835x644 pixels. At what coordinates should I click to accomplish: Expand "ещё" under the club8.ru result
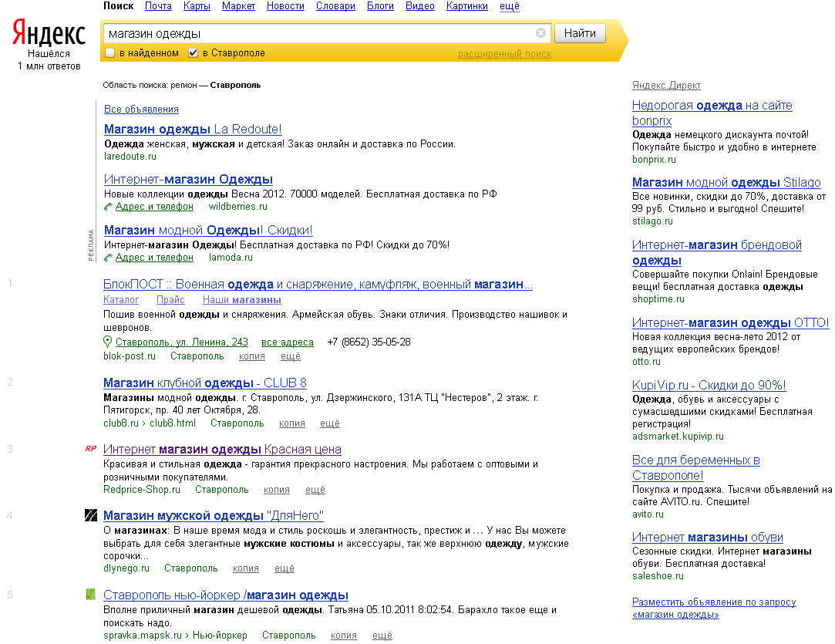coord(330,423)
